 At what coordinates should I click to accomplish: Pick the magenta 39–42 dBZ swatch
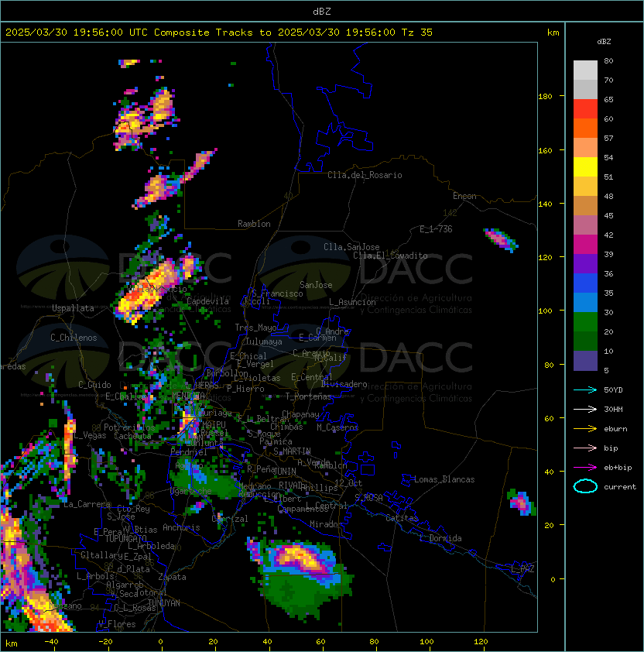585,245
